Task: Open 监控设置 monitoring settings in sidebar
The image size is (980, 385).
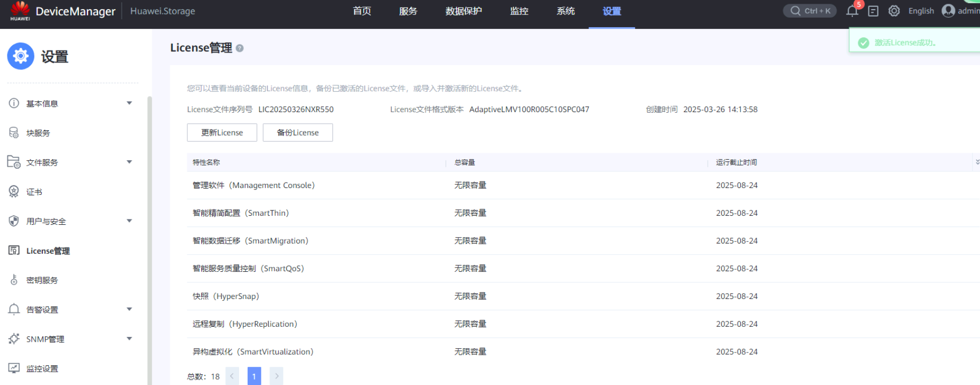Action: [x=42, y=368]
